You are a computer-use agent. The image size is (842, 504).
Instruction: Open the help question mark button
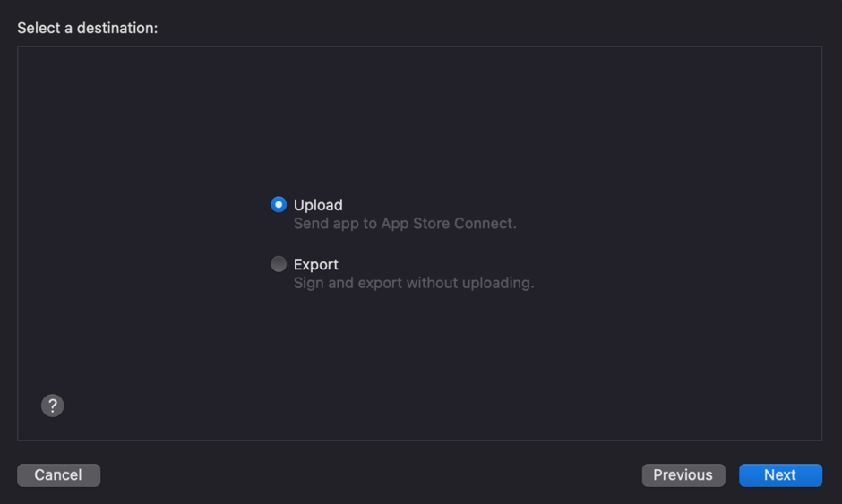(x=53, y=406)
